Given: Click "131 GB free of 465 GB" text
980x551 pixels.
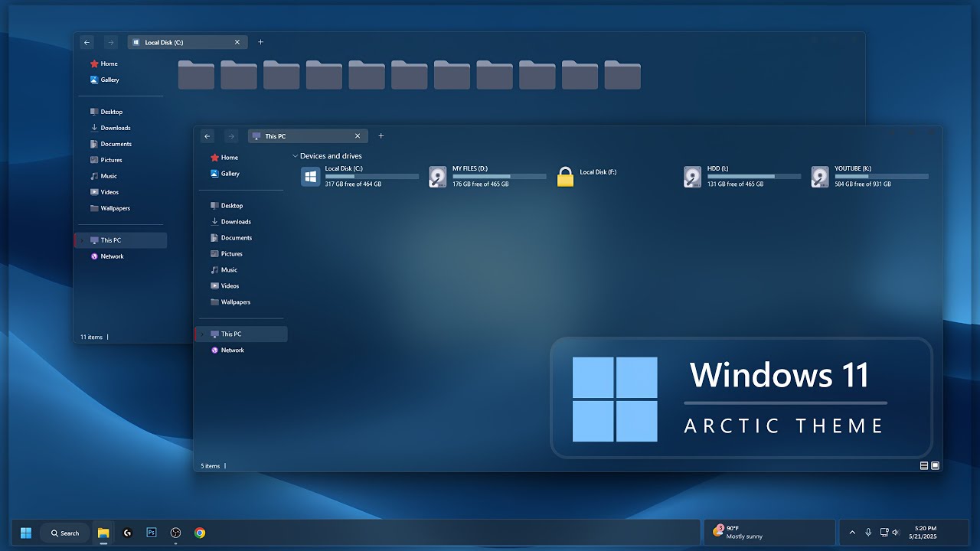Looking at the screenshot, I should pyautogui.click(x=735, y=184).
